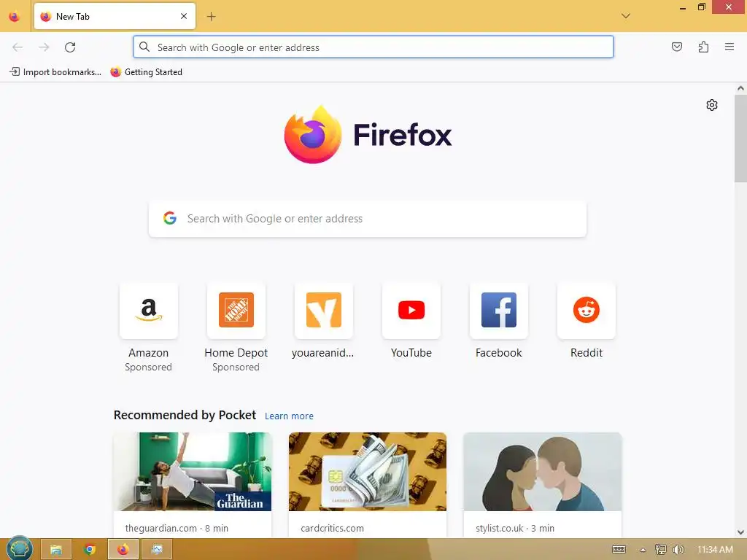Open the Extensions puzzle icon

(x=703, y=47)
